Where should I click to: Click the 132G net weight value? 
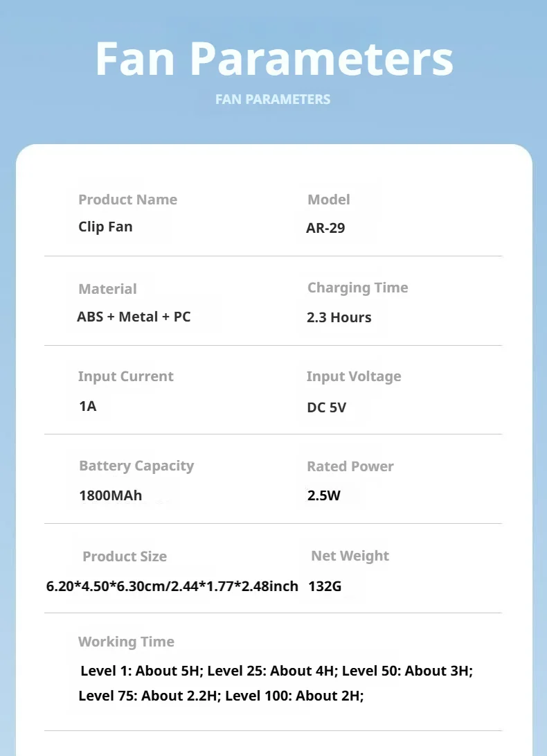(x=325, y=586)
